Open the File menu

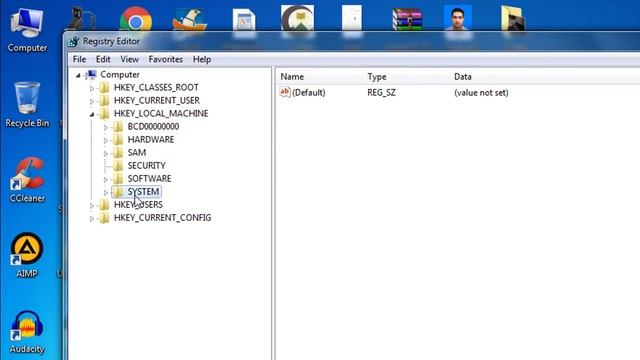click(79, 59)
